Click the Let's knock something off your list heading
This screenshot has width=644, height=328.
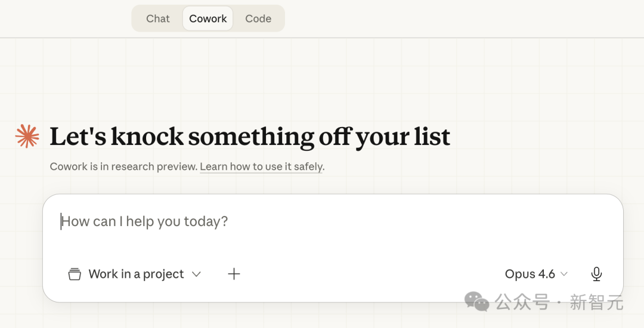click(250, 137)
